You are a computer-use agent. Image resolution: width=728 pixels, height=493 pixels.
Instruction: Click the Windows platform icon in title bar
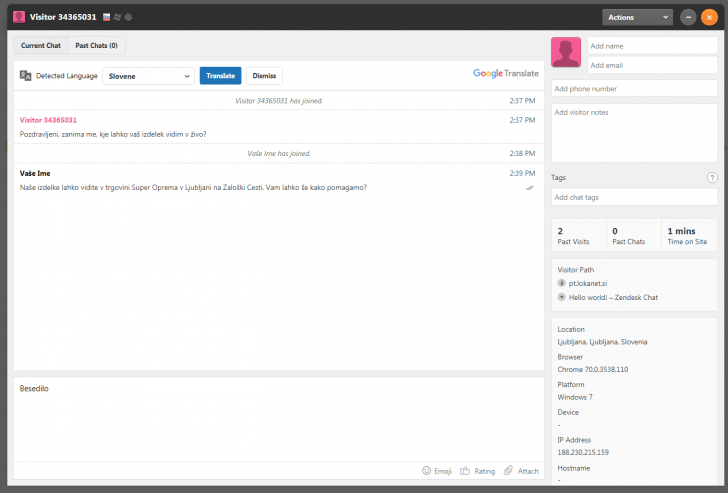click(x=117, y=17)
